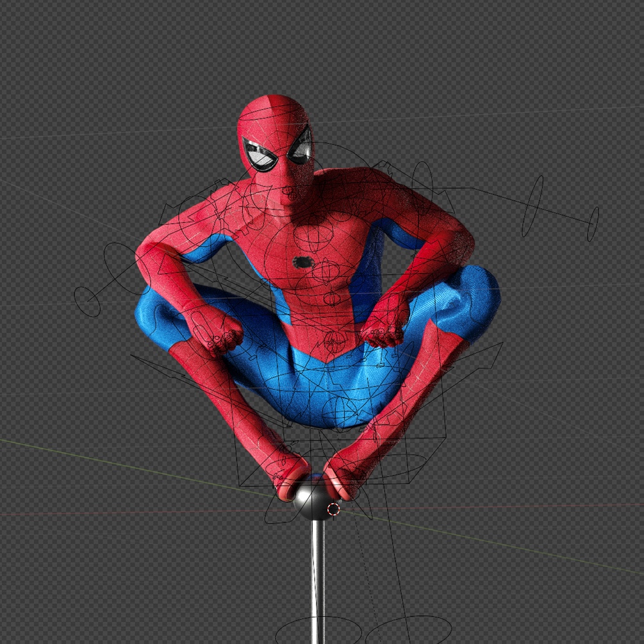Viewport: 644px width, 644px height.
Task: Select the chrome sphere under the character's feet
Action: [315, 499]
